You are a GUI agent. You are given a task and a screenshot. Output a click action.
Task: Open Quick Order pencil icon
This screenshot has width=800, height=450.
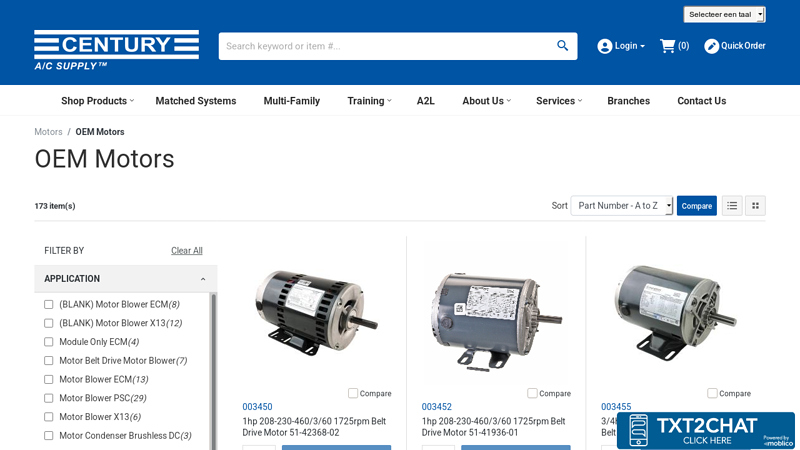point(711,46)
